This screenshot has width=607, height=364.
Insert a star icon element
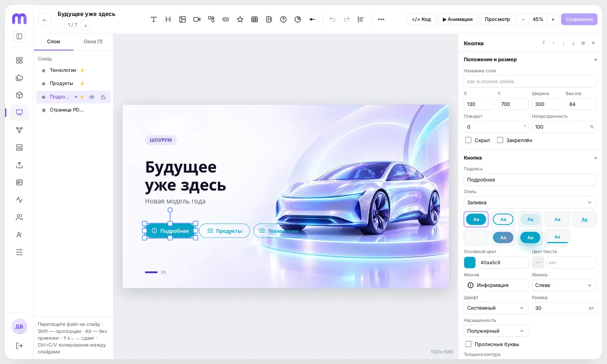point(240,19)
